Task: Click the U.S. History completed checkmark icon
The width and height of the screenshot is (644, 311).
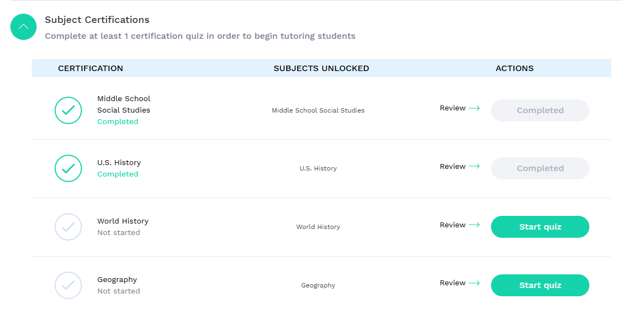Action: tap(68, 168)
